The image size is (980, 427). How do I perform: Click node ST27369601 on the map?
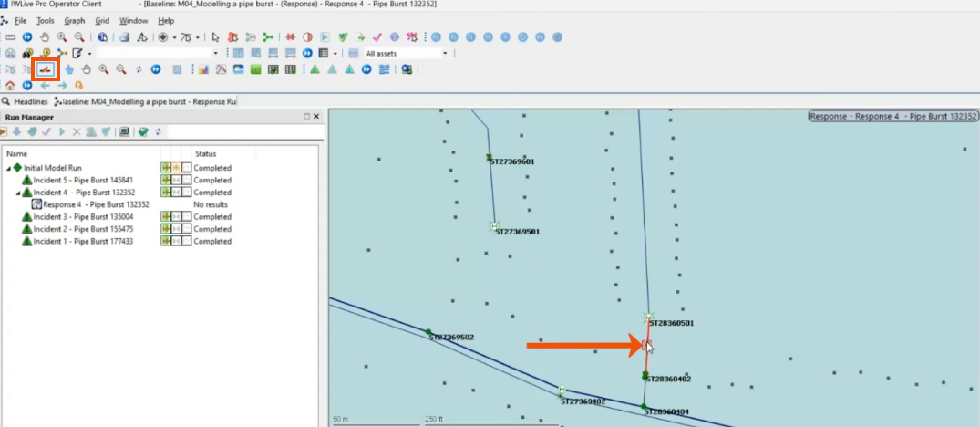490,157
